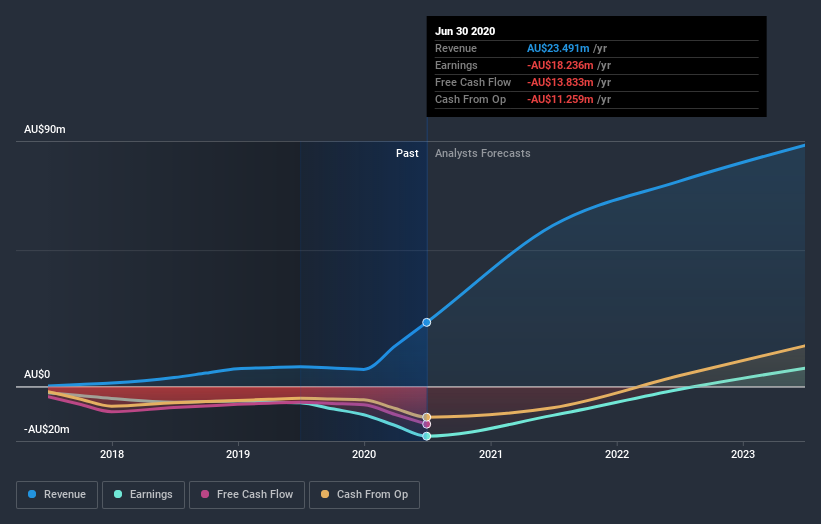Toggle the Free Cash Flow legend button
Viewport: 821px width, 524px height.
[x=247, y=495]
